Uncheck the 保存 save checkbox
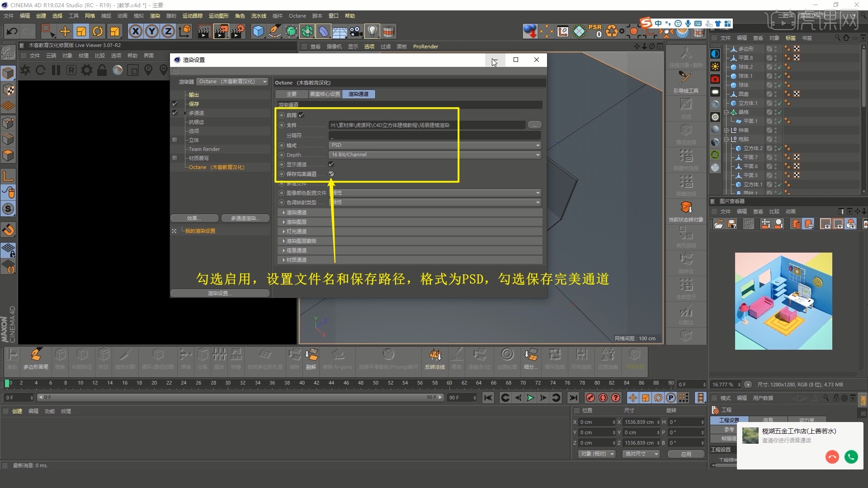 (175, 104)
